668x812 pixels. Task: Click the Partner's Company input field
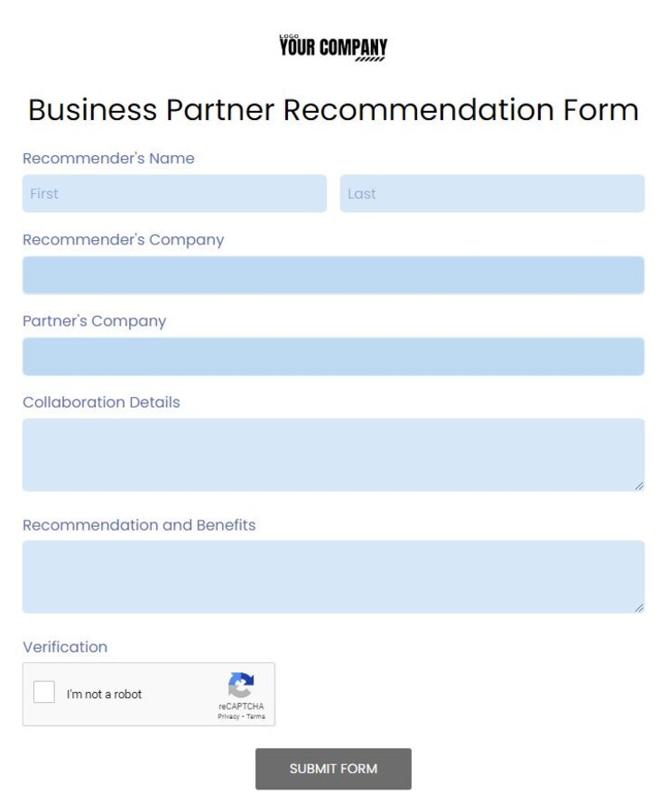[x=333, y=356]
